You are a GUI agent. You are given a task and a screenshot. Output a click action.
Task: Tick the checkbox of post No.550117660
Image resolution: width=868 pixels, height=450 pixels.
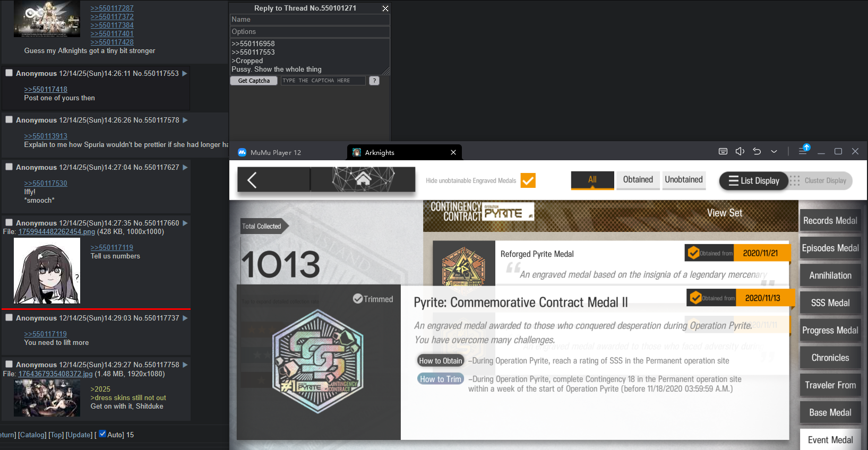click(9, 222)
